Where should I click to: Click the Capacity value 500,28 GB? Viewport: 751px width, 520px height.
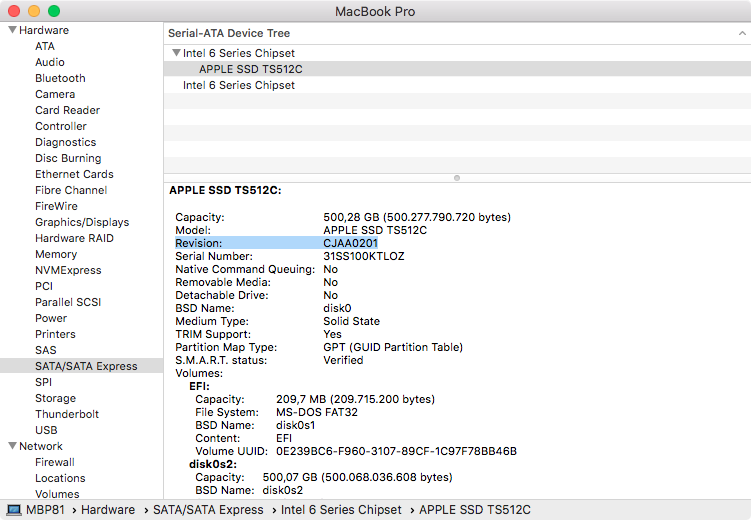tap(417, 217)
